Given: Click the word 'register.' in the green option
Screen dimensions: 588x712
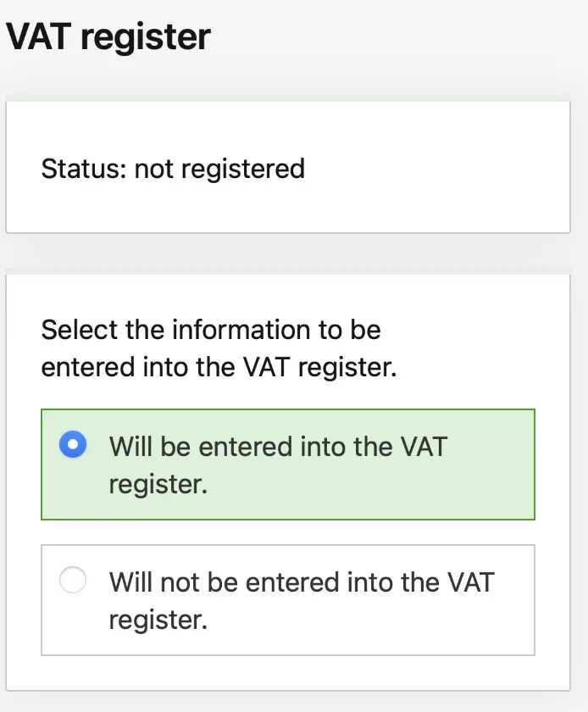Looking at the screenshot, I should click(158, 485).
